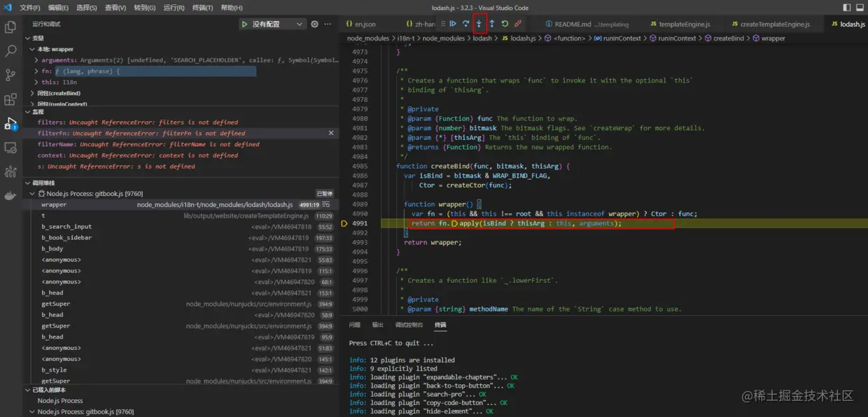This screenshot has width=868, height=417.
Task: Open the debug configuration dropdown
Action: coord(300,24)
